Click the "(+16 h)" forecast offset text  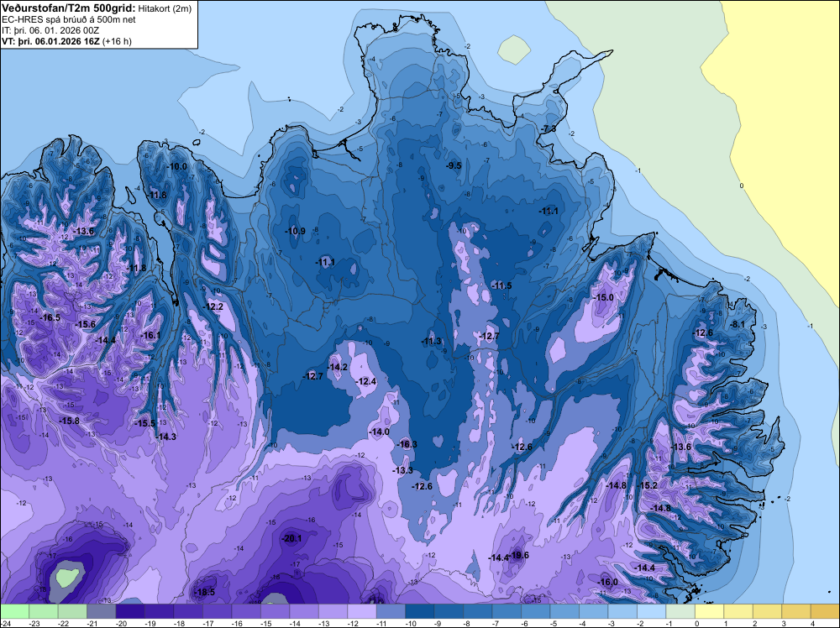pos(117,41)
